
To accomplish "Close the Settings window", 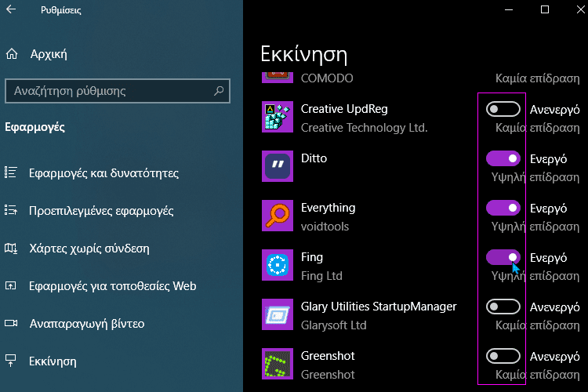I will (x=580, y=9).
